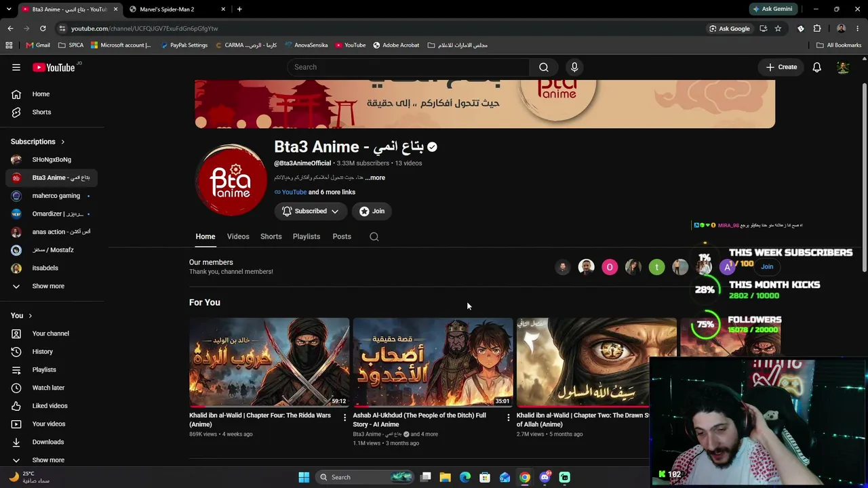Join the Bta3 Anime channel membership
868x488 pixels.
coord(372,211)
